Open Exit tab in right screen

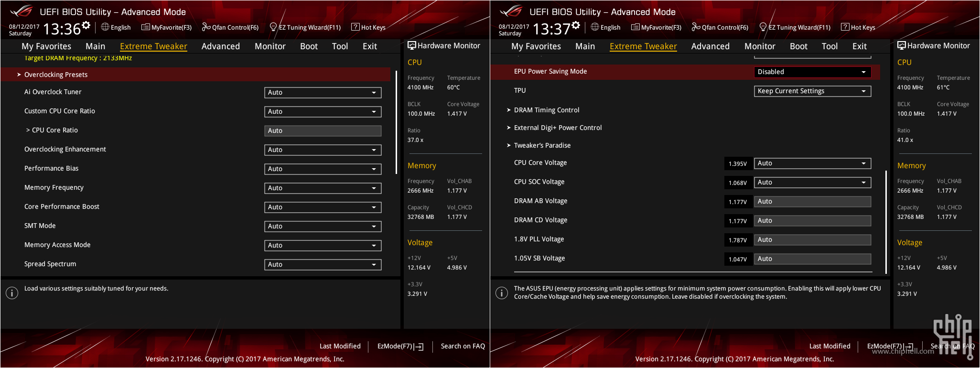click(x=859, y=46)
